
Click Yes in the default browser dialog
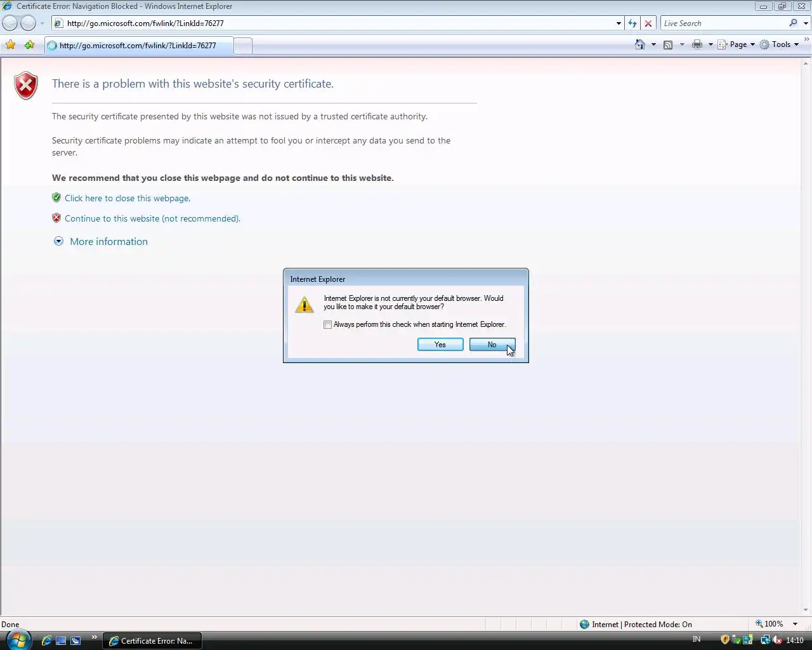440,345
